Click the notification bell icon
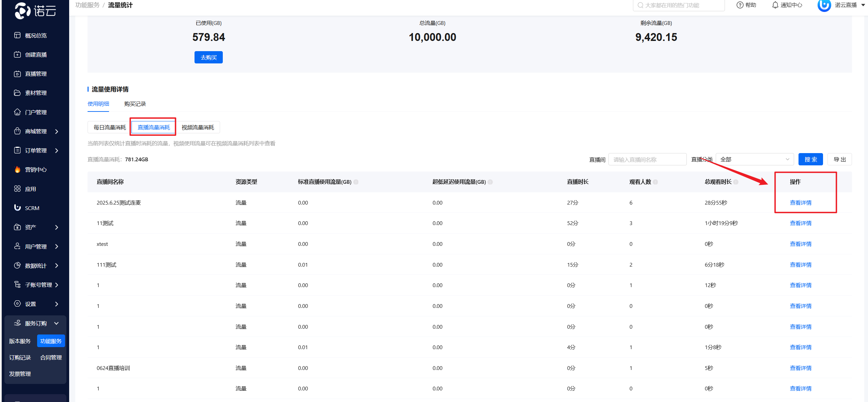This screenshot has width=868, height=402. (x=775, y=5)
